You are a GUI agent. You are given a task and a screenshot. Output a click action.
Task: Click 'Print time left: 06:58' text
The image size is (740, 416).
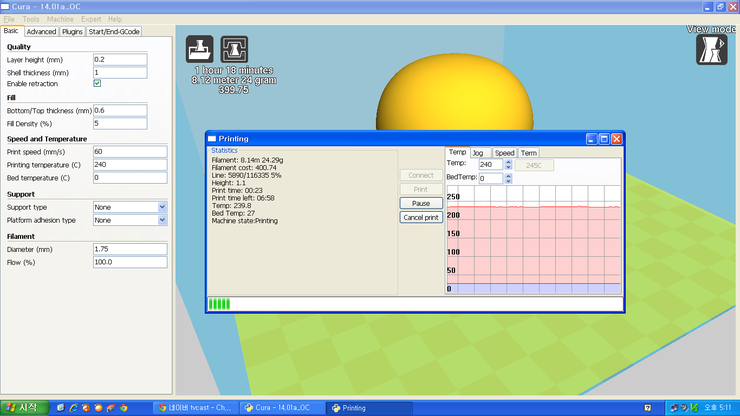click(x=243, y=198)
